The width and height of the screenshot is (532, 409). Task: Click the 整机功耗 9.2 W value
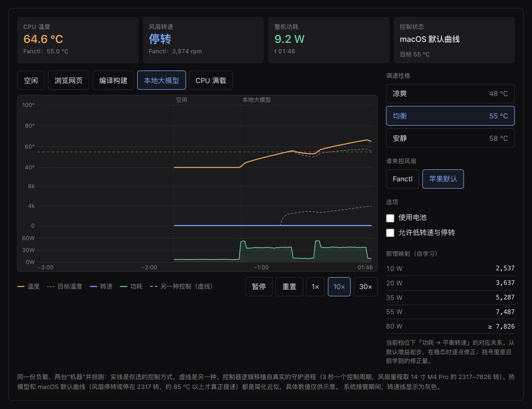(289, 39)
